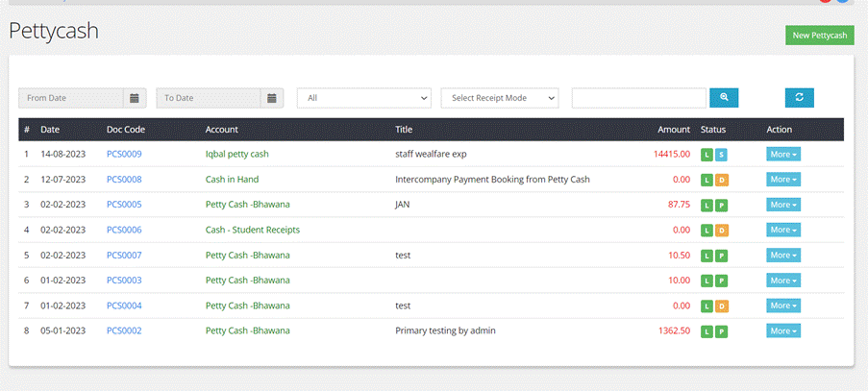Click the blue S status badge for PCS0009

721,154
